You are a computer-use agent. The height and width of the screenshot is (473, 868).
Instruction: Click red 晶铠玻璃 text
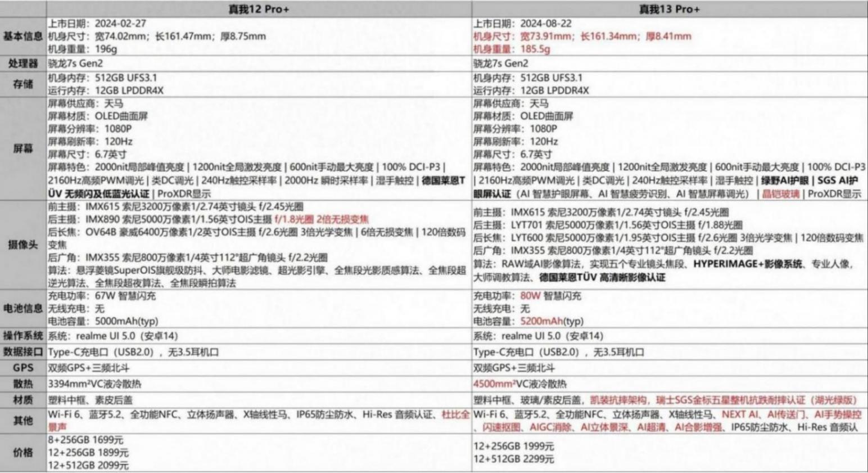tap(780, 194)
